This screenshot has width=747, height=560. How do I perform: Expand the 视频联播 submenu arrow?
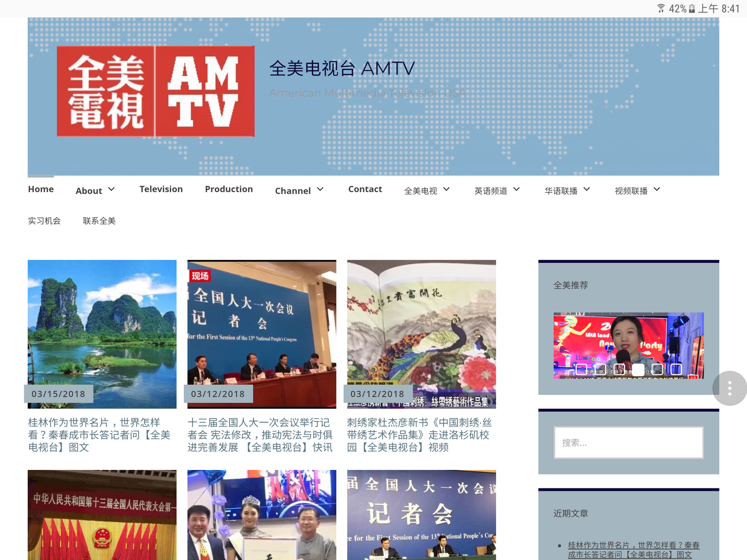click(657, 190)
